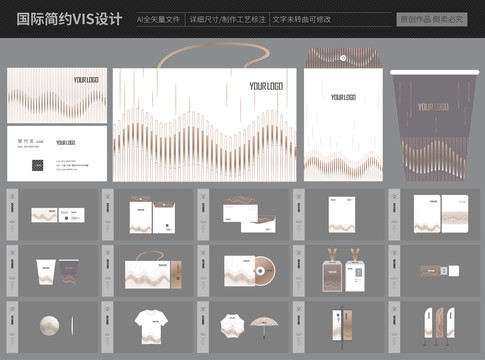Image resolution: width=485 pixels, height=360 pixels.
Task: Click the 详细尺寸/制作工艺标注 label
Action: point(228,20)
